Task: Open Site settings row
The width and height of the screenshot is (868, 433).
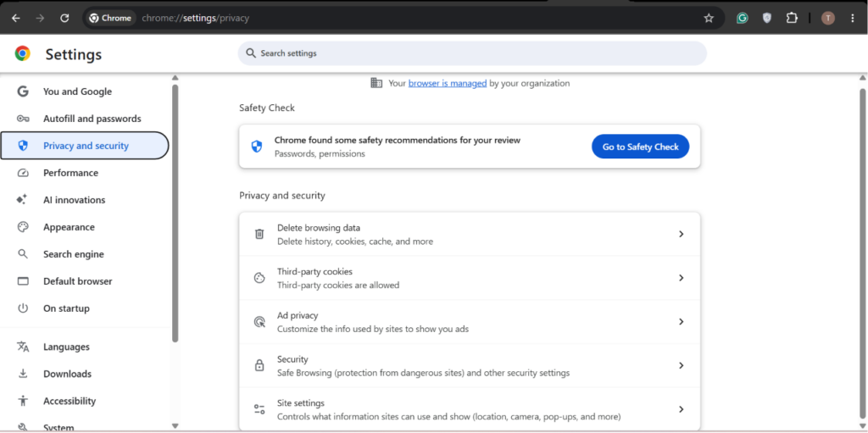Action: [x=470, y=409]
